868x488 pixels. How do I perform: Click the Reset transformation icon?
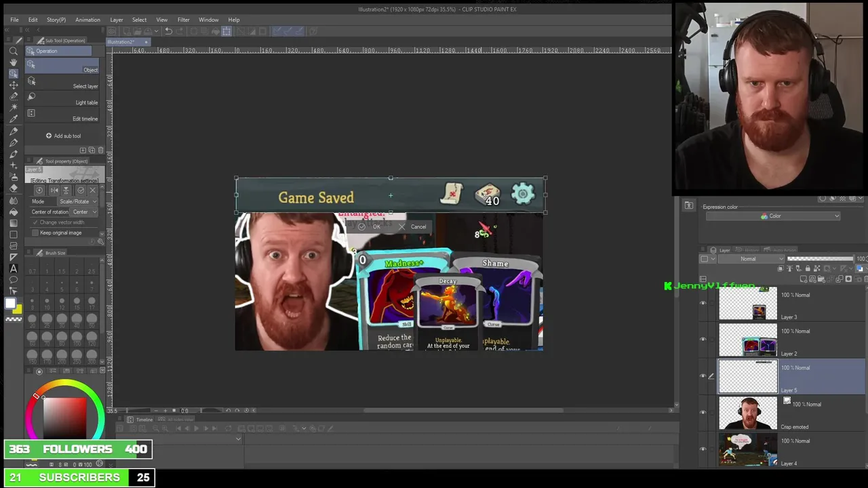coord(39,190)
